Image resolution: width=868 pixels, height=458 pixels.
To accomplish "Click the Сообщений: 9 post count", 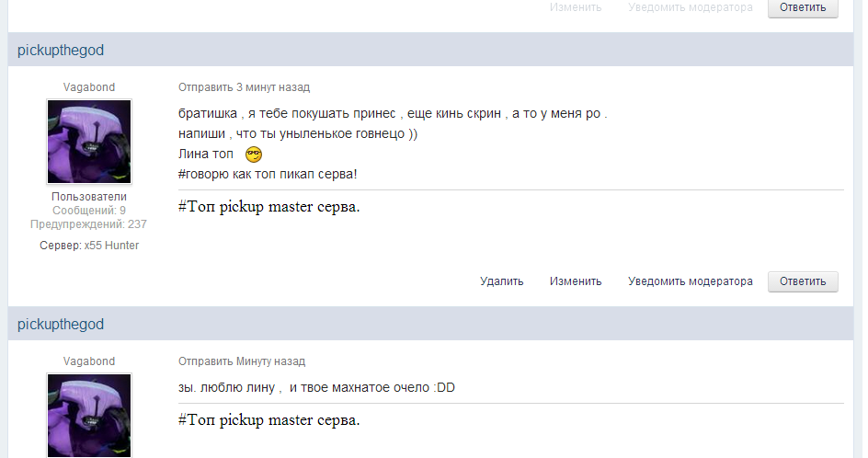I will point(89,211).
